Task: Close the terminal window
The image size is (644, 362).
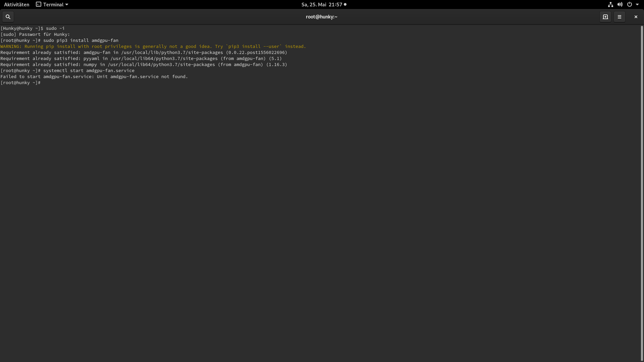Action: [x=636, y=17]
